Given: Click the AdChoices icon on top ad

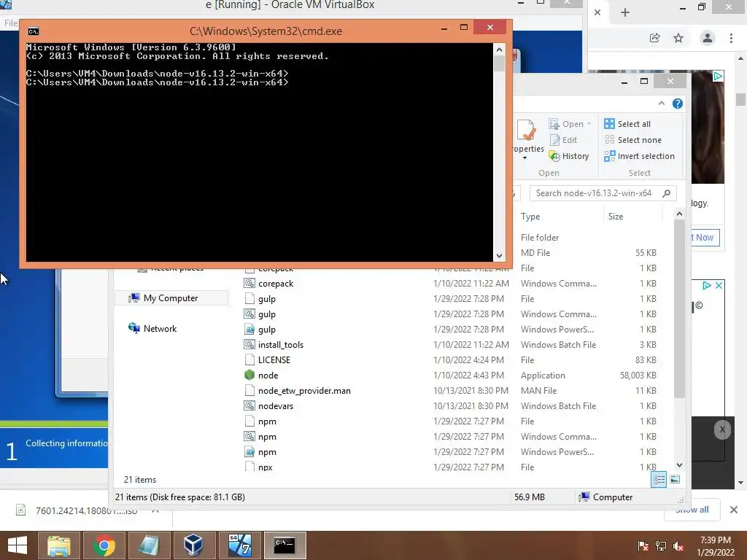Looking at the screenshot, I should pos(718,76).
